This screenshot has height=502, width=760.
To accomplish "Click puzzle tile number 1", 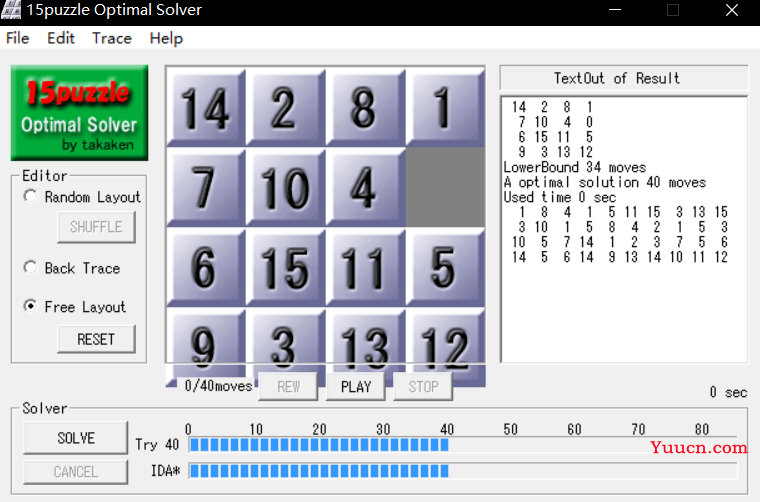I will coord(445,106).
